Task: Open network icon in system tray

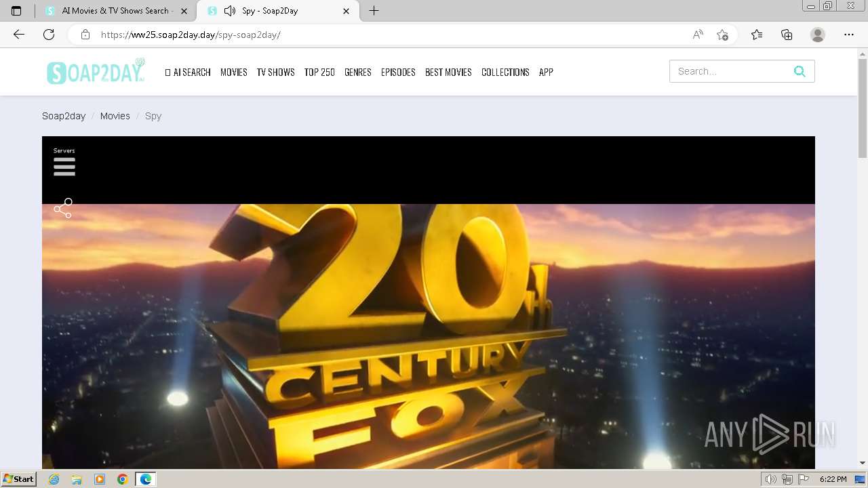Action: point(787,479)
